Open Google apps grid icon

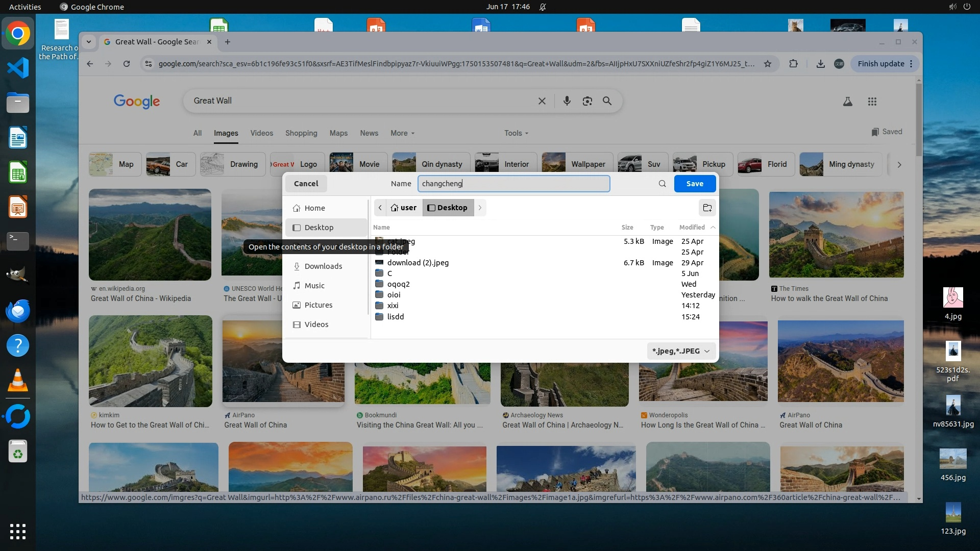(872, 102)
